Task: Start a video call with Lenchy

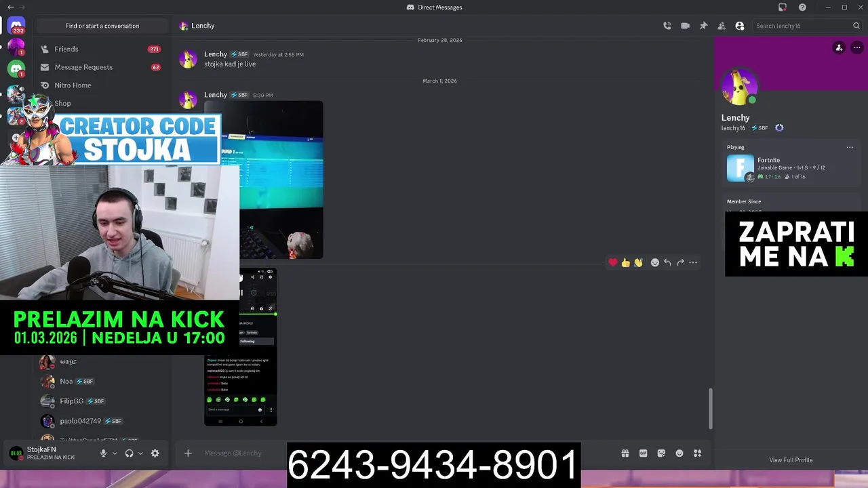Action: click(x=685, y=26)
